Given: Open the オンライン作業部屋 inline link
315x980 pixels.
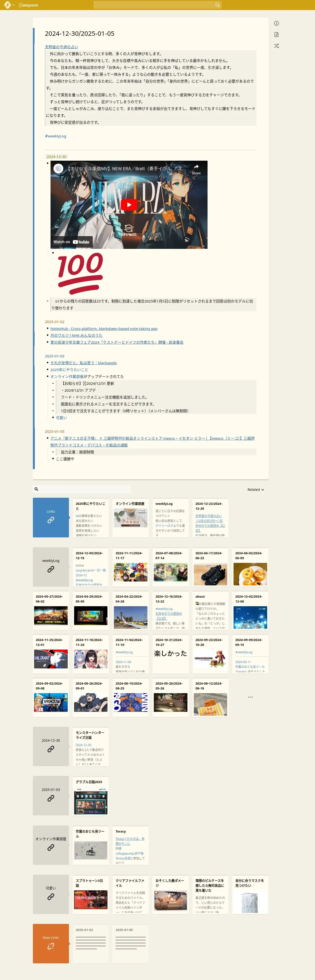Looking at the screenshot, I should coord(67,377).
